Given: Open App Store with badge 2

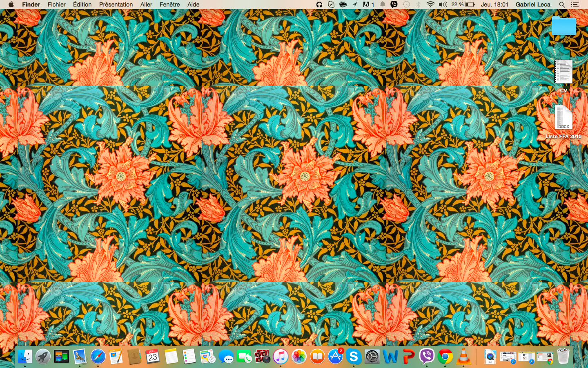Looking at the screenshot, I should click(x=335, y=357).
